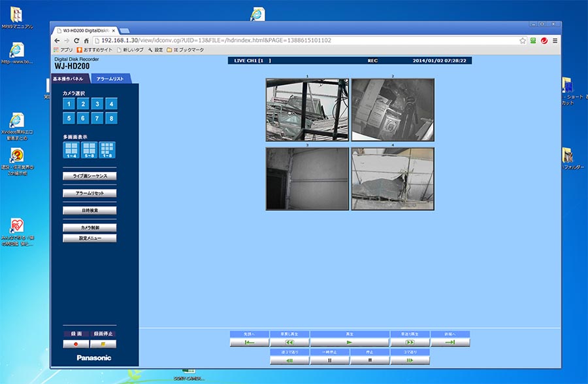This screenshot has width=588, height=384.
Task: Fast-forward playback (早送り再生)
Action: (x=410, y=342)
